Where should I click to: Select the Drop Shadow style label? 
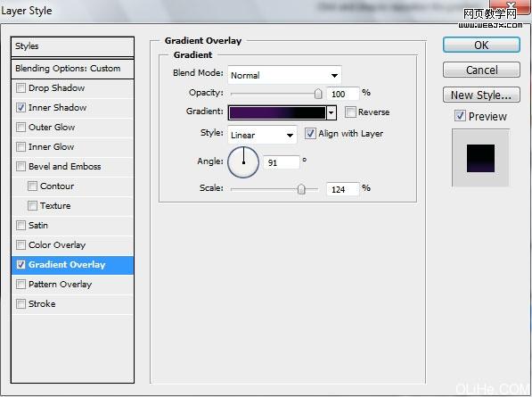click(57, 88)
